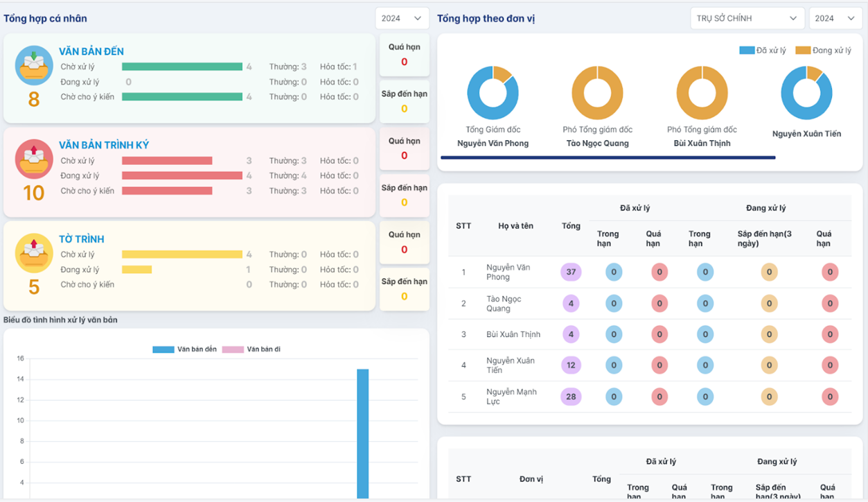The width and height of the screenshot is (868, 502).
Task: Click the Tờ trình yellow icon
Action: click(34, 253)
